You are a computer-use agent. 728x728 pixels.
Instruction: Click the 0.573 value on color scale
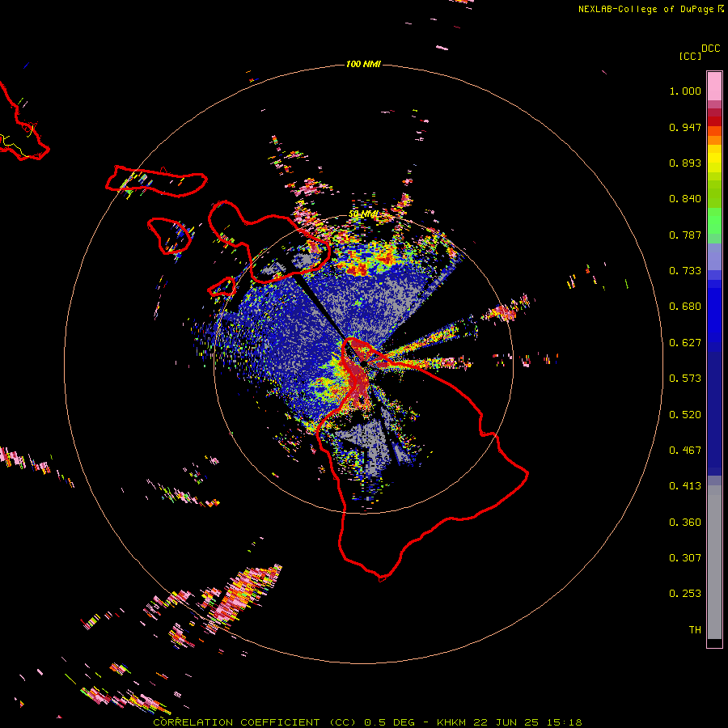(x=685, y=379)
